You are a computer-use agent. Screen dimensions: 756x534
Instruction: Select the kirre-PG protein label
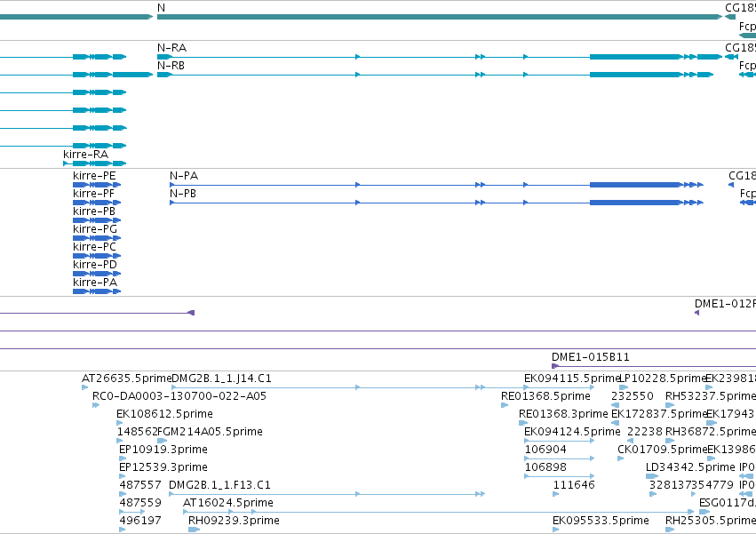(x=95, y=229)
